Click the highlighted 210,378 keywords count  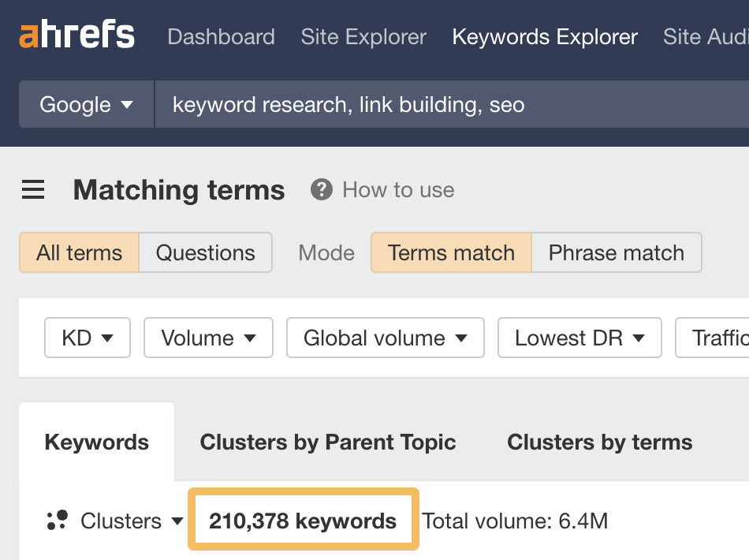coord(303,520)
